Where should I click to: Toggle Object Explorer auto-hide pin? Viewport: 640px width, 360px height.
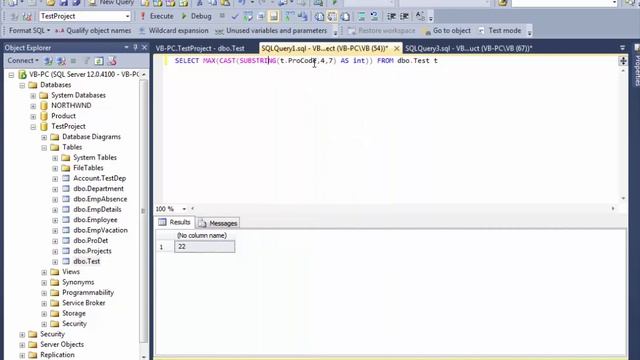[x=136, y=47]
